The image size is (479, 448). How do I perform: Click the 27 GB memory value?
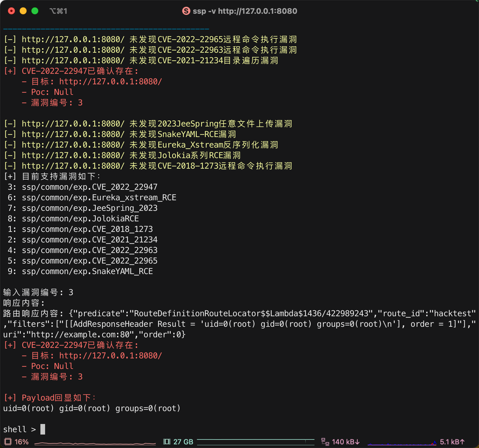183,442
